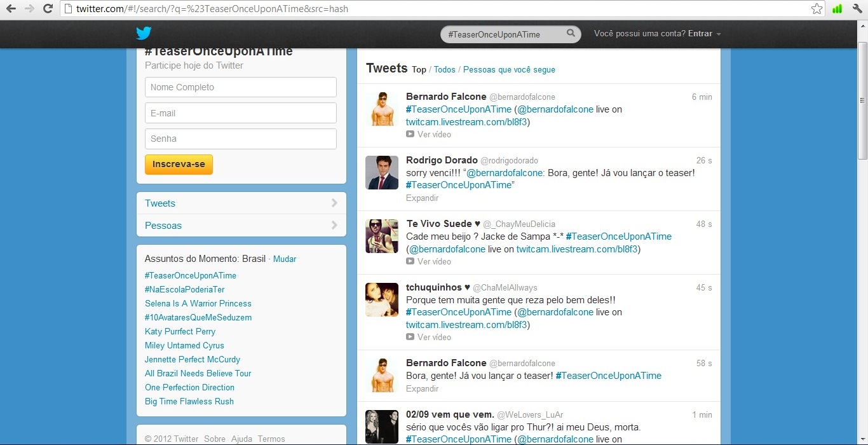The width and height of the screenshot is (868, 445).
Task: Click Ver vídeo in 6 min Bernardo tweet
Action: (434, 134)
